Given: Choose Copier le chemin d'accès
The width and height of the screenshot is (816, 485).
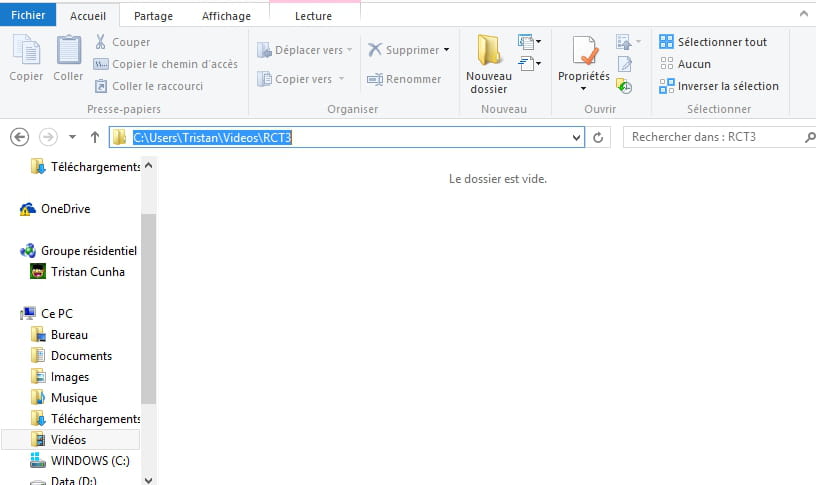Looking at the screenshot, I should 165,64.
